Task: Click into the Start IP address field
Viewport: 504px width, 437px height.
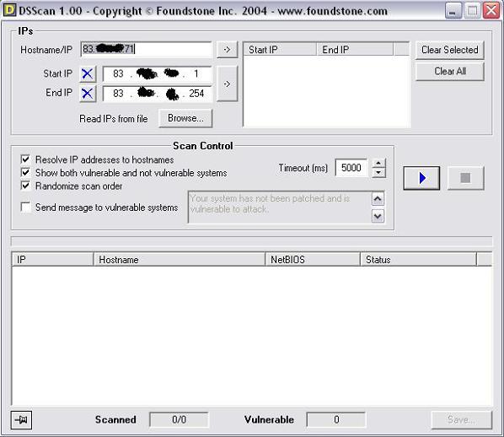Action: 157,74
